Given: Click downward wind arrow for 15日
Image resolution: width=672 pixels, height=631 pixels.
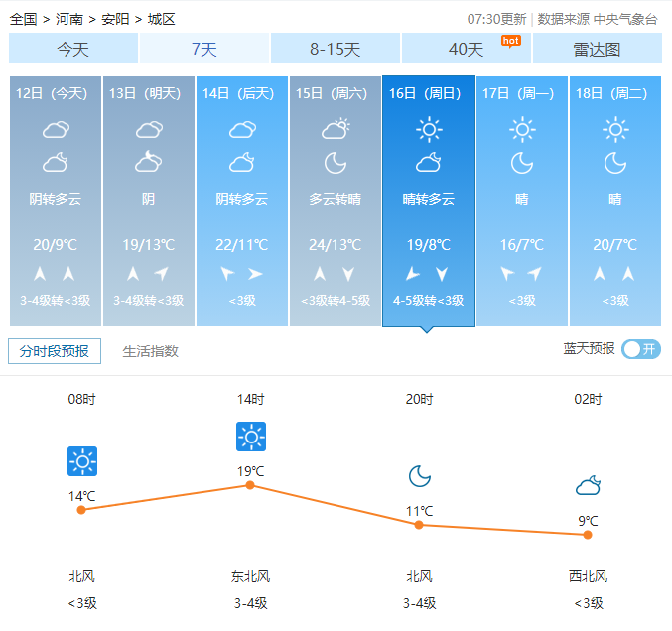Looking at the screenshot, I should (348, 273).
